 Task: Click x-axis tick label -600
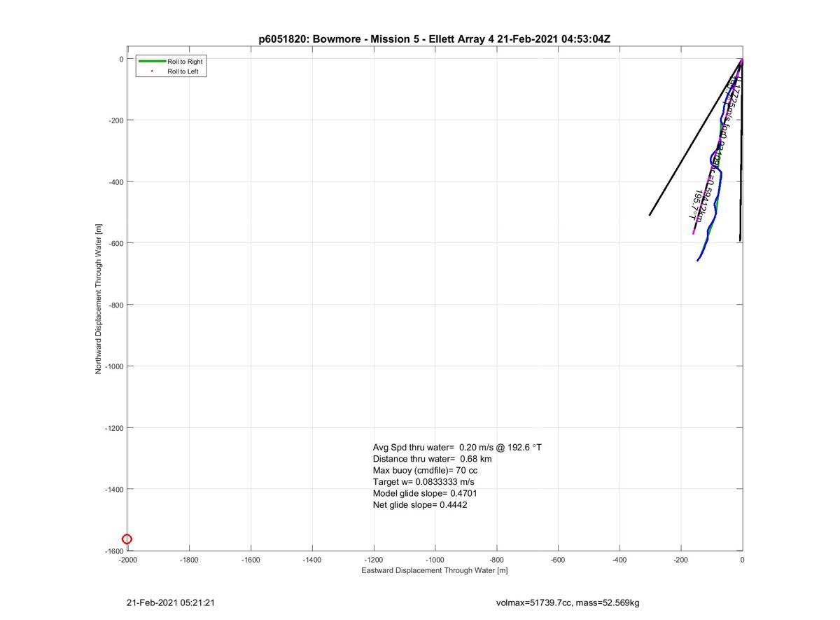pyautogui.click(x=558, y=560)
